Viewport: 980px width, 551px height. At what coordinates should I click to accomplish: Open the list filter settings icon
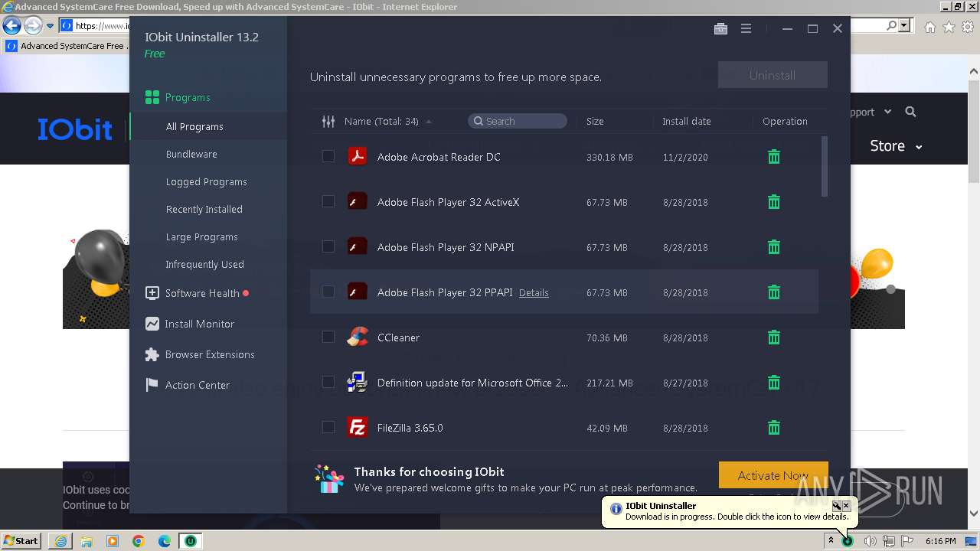[x=328, y=121]
